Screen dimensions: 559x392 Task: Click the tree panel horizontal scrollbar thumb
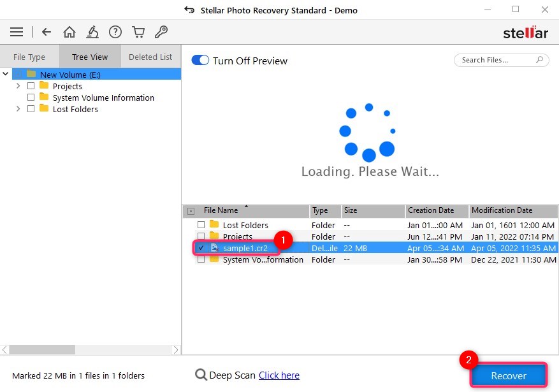pos(42,349)
